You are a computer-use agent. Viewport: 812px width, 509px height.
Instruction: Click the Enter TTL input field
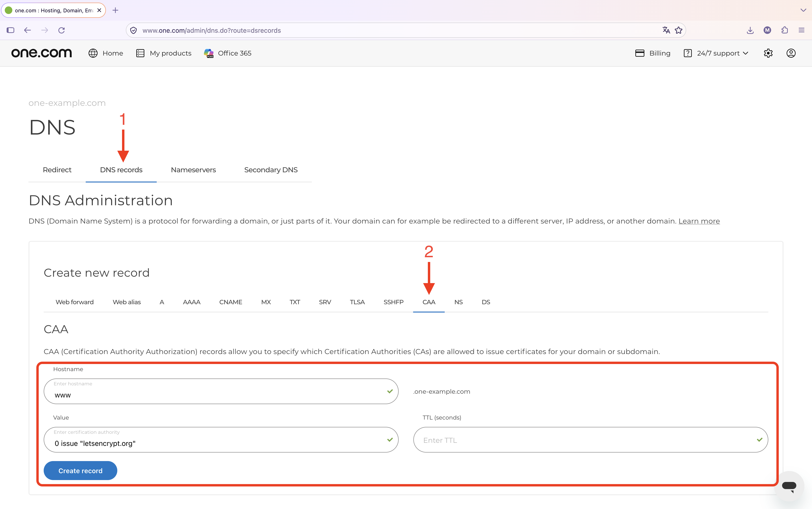click(x=590, y=440)
